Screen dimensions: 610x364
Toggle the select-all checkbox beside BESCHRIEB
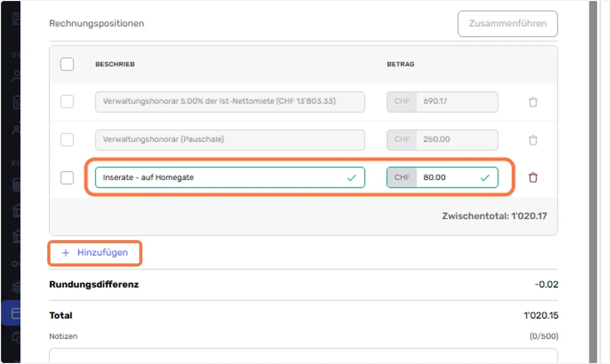click(67, 64)
